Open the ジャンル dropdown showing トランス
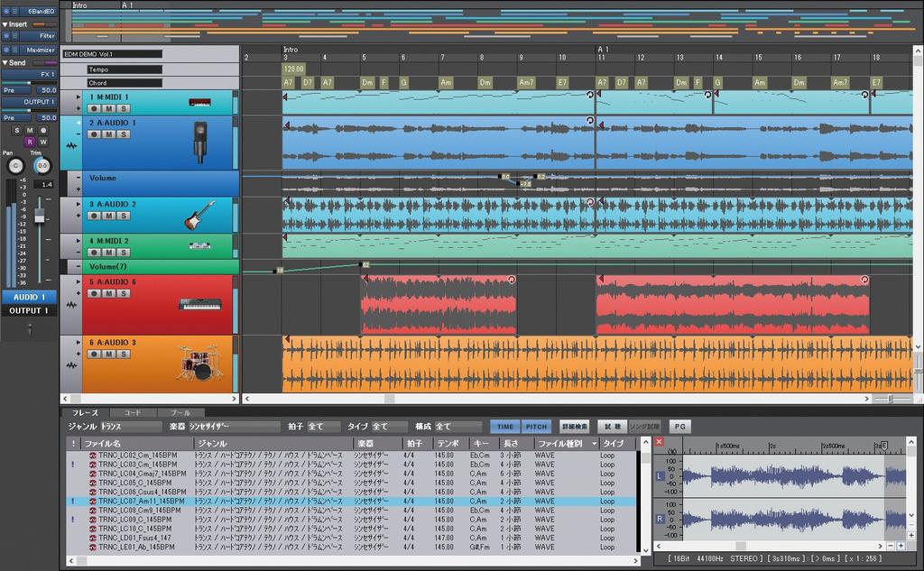 click(131, 425)
